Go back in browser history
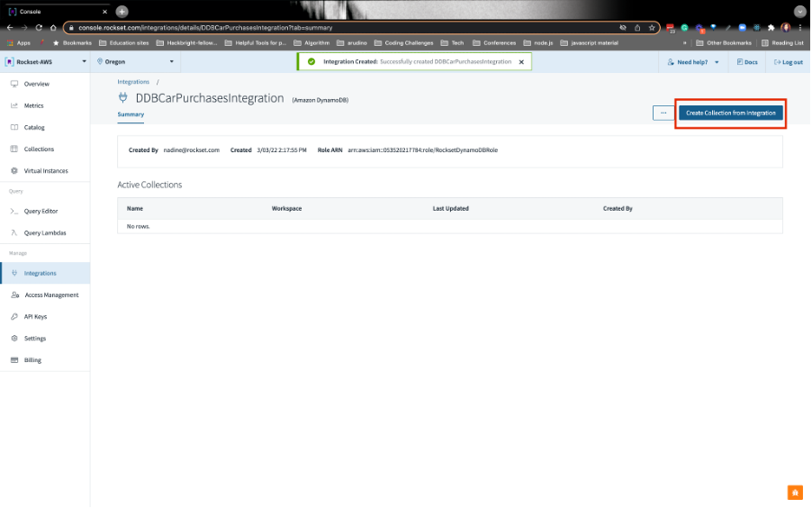Viewport: 812px width, 508px height. click(10, 28)
